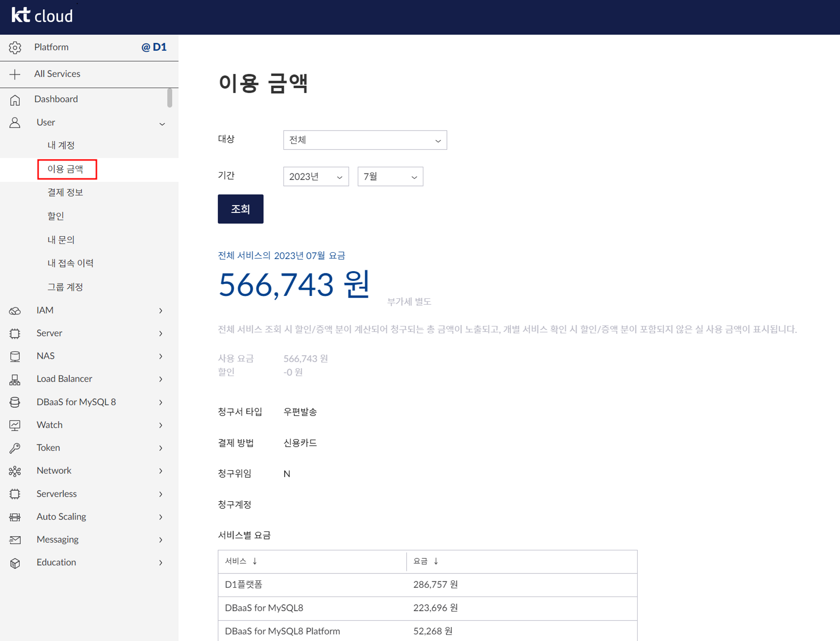Select the Load Balancer icon
Viewport: 840px width, 641px height.
tap(15, 379)
